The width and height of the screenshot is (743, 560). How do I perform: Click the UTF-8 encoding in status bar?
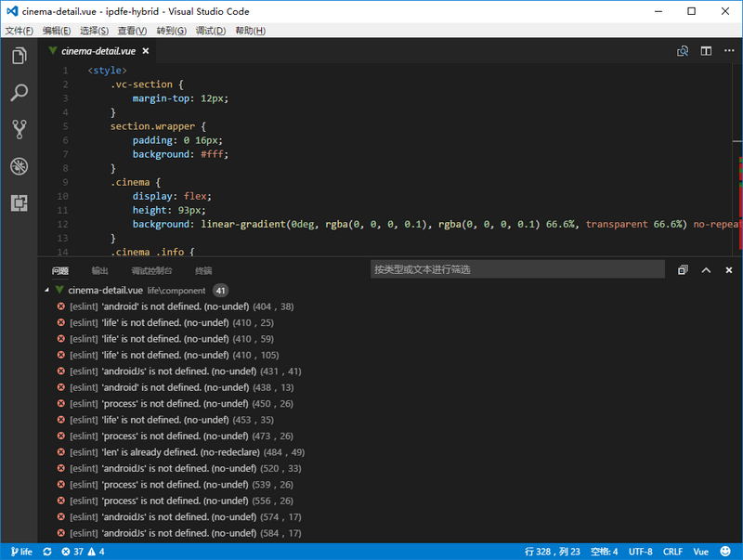tap(640, 552)
